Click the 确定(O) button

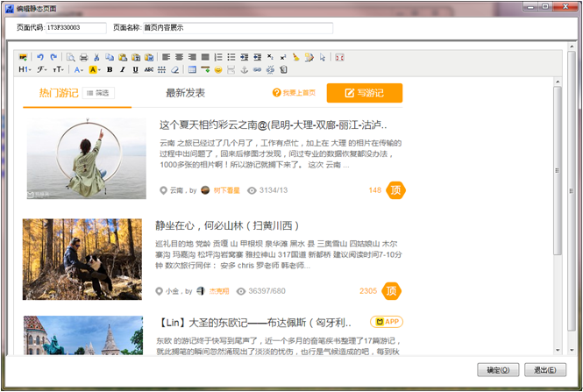pos(498,370)
